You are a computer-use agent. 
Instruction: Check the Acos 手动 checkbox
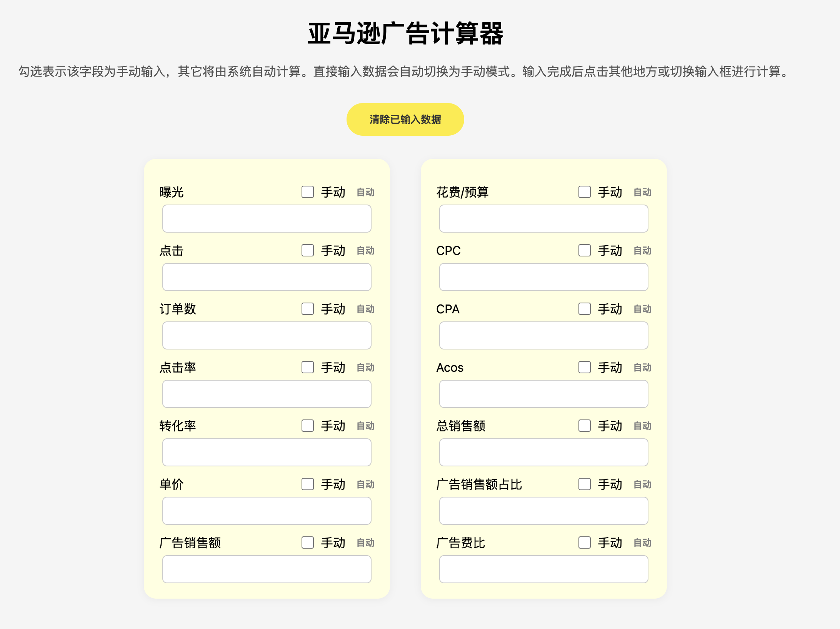[585, 367]
